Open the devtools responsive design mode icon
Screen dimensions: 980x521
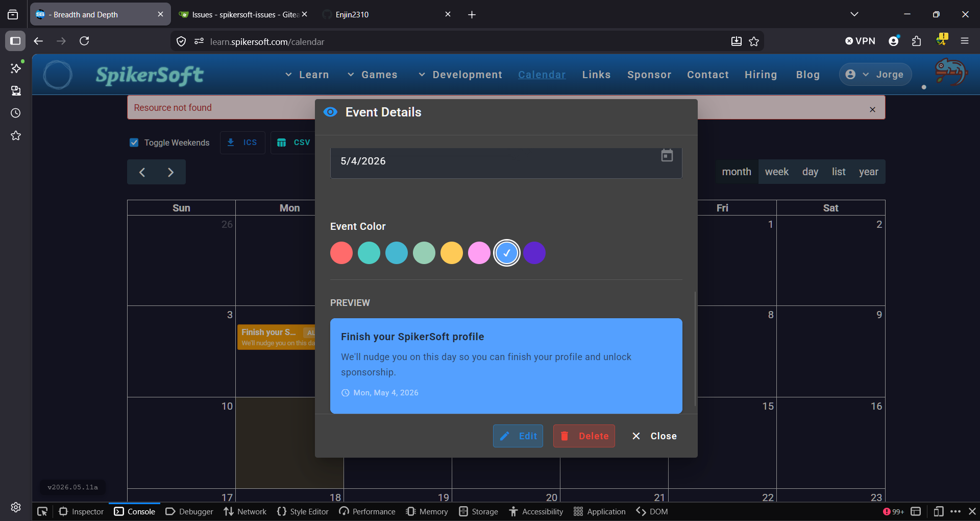[939, 511]
